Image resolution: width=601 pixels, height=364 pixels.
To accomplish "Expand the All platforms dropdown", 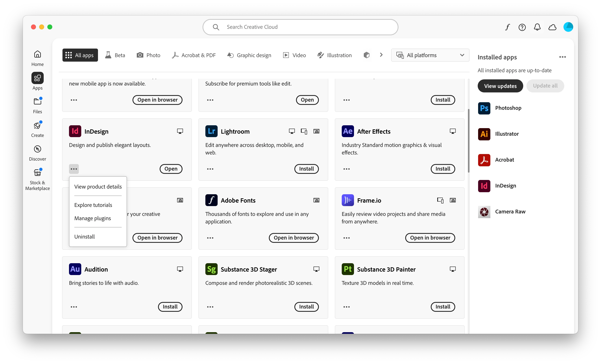I will coord(430,55).
